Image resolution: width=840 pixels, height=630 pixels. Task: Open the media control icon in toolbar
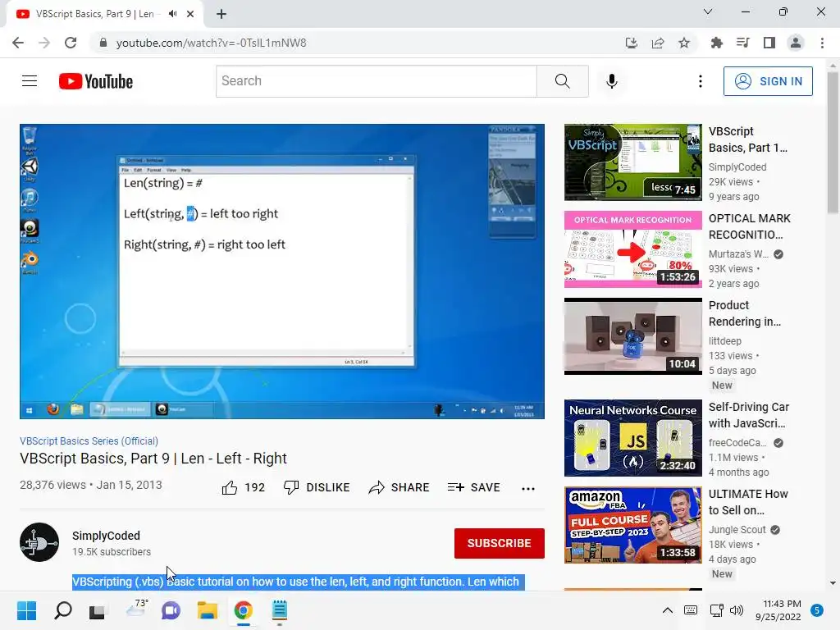click(x=742, y=43)
